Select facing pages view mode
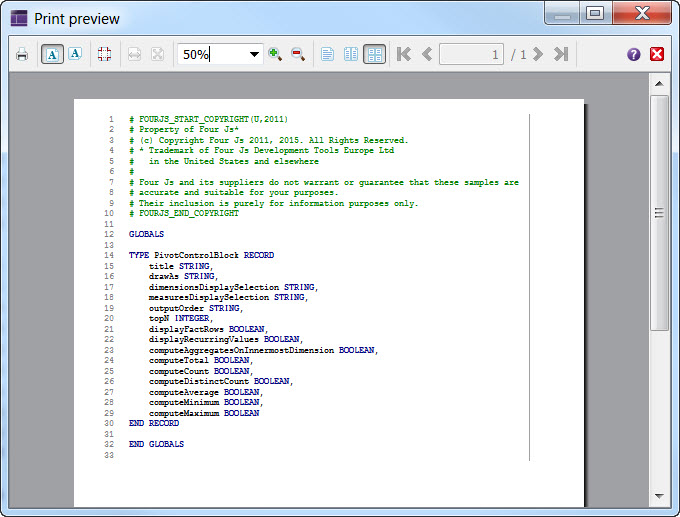This screenshot has width=680, height=517. (x=351, y=54)
